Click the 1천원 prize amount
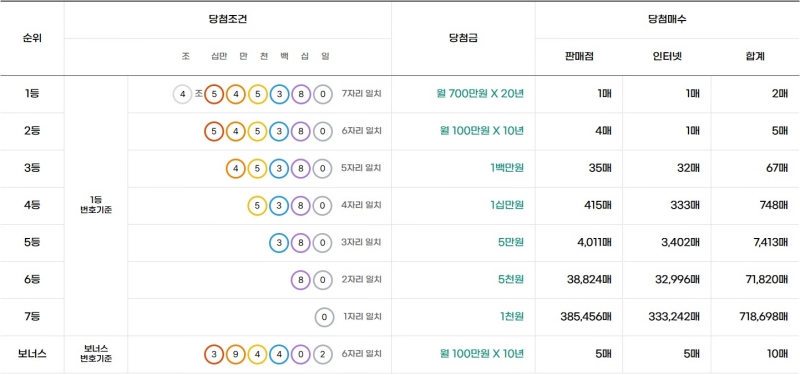The height and width of the screenshot is (375, 800). (512, 317)
